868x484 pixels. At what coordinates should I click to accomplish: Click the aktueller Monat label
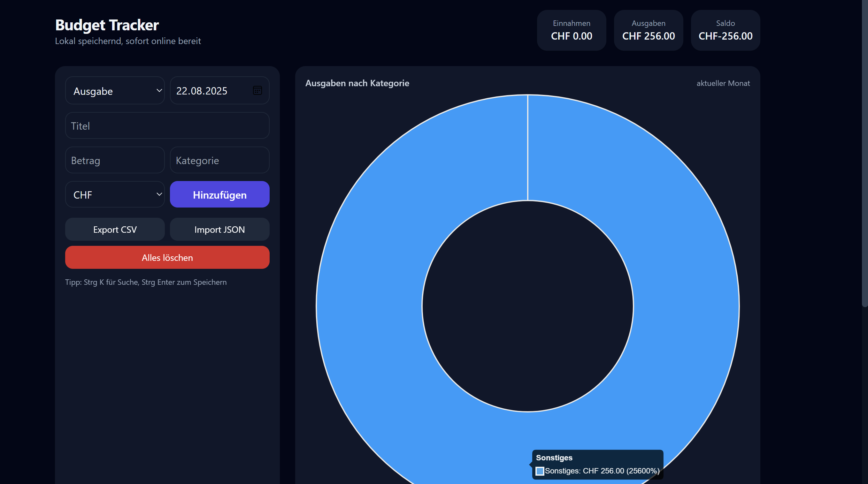723,83
